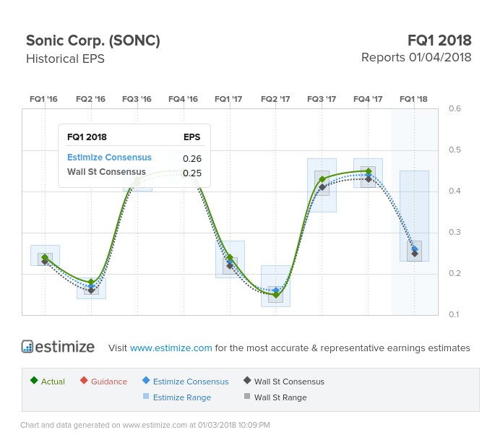Click the 0.6 y-axis value
The width and height of the screenshot is (495, 448).
tap(455, 108)
